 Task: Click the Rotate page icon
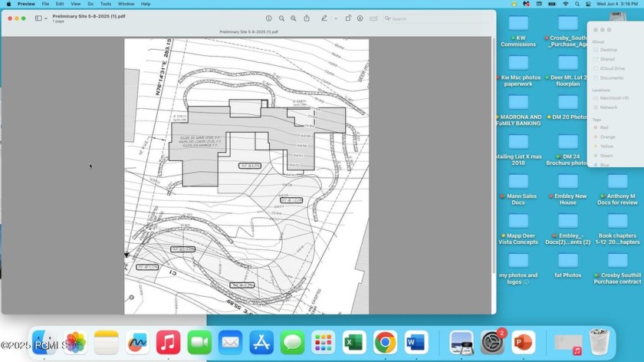[348, 18]
